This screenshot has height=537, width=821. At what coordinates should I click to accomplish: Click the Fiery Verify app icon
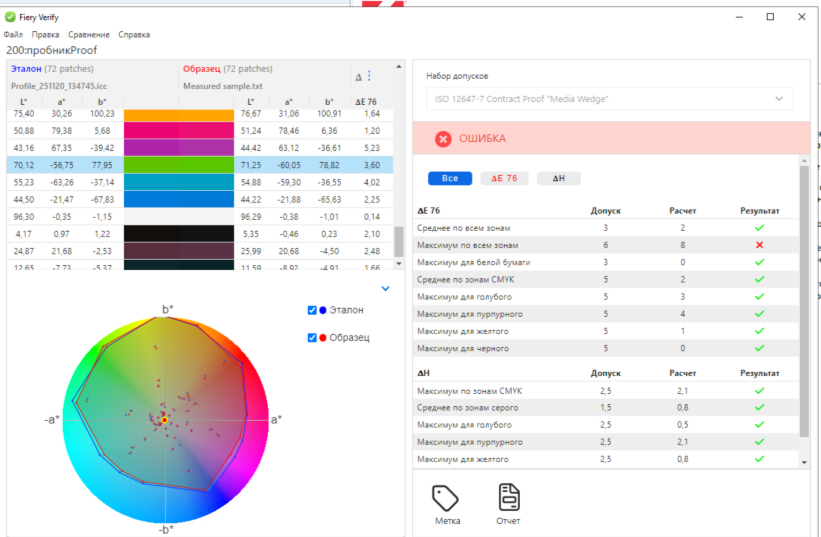click(10, 17)
